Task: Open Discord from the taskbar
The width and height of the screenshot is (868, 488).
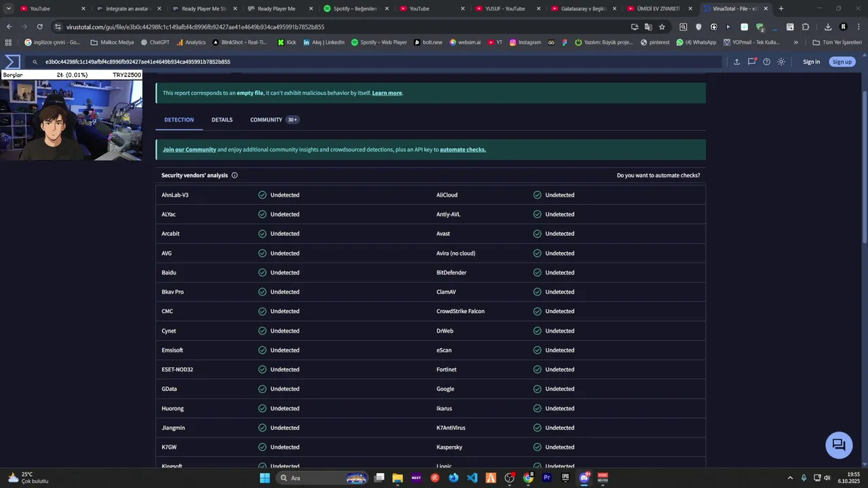Action: (584, 478)
